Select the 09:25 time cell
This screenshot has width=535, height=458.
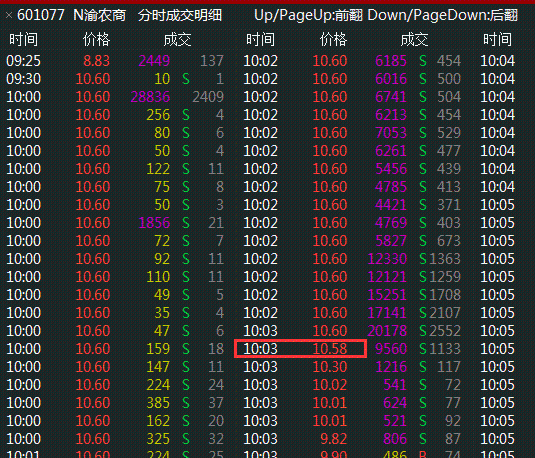pos(23,61)
